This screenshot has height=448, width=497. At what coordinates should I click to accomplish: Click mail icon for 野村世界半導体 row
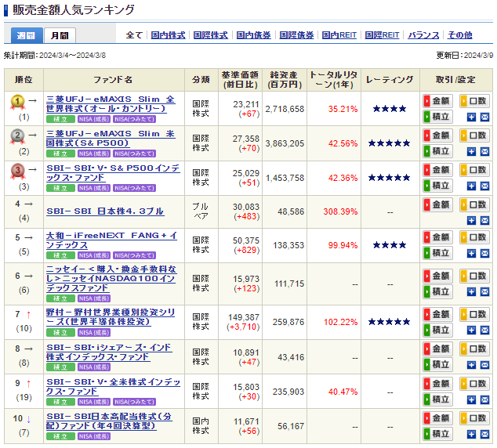pyautogui.click(x=484, y=331)
